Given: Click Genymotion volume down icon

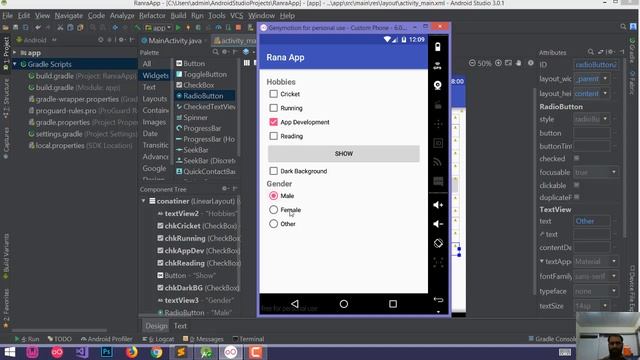Looking at the screenshot, I should (x=438, y=224).
